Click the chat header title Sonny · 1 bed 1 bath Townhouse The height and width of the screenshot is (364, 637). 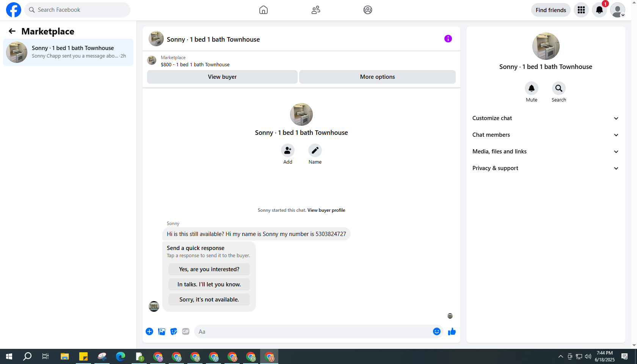(x=213, y=39)
